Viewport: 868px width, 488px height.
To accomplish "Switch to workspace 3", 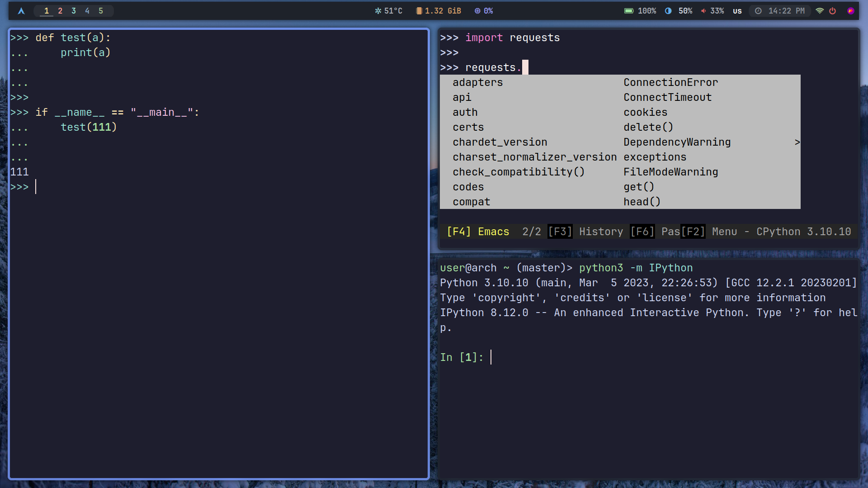I will pyautogui.click(x=74, y=11).
